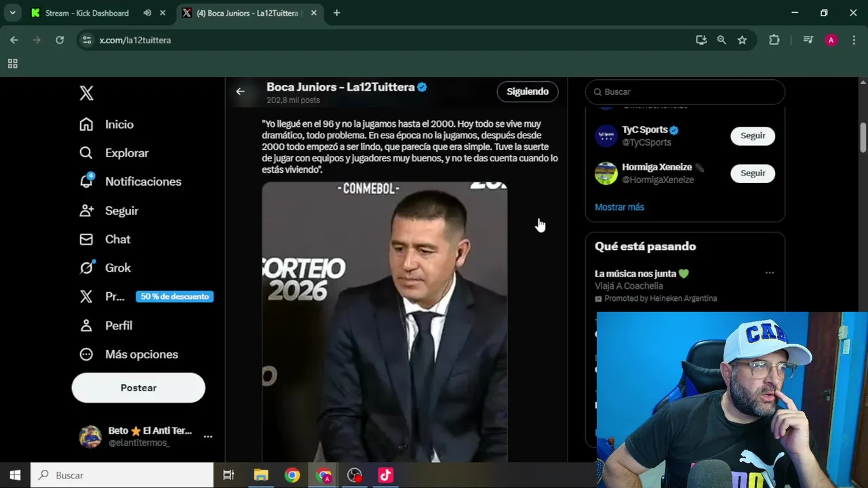This screenshot has width=868, height=488.
Task: Go back with profile header arrow
Action: click(240, 91)
